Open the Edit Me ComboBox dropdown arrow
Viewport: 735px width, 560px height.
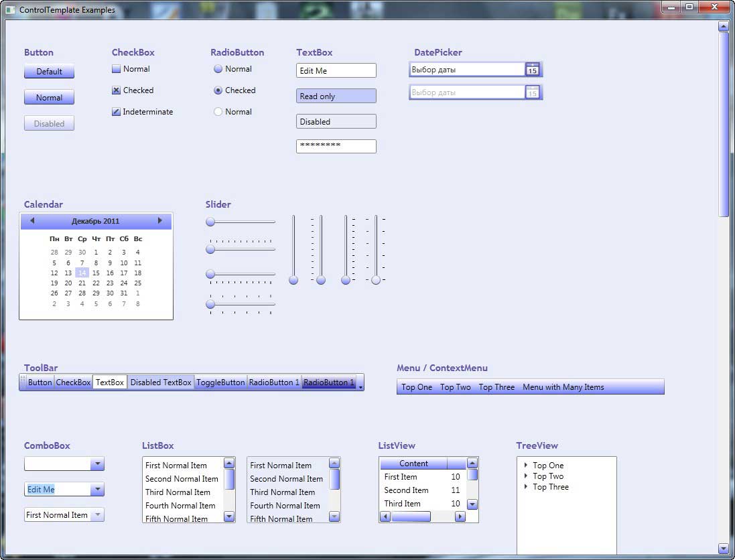(97, 489)
